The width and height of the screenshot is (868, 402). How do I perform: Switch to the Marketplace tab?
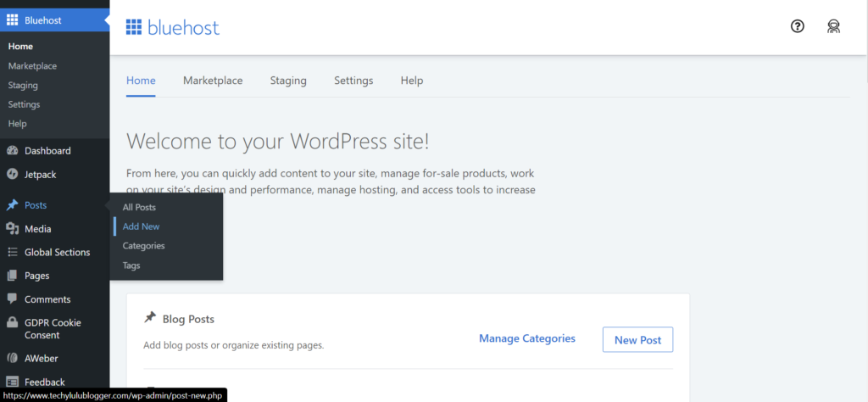pyautogui.click(x=213, y=81)
